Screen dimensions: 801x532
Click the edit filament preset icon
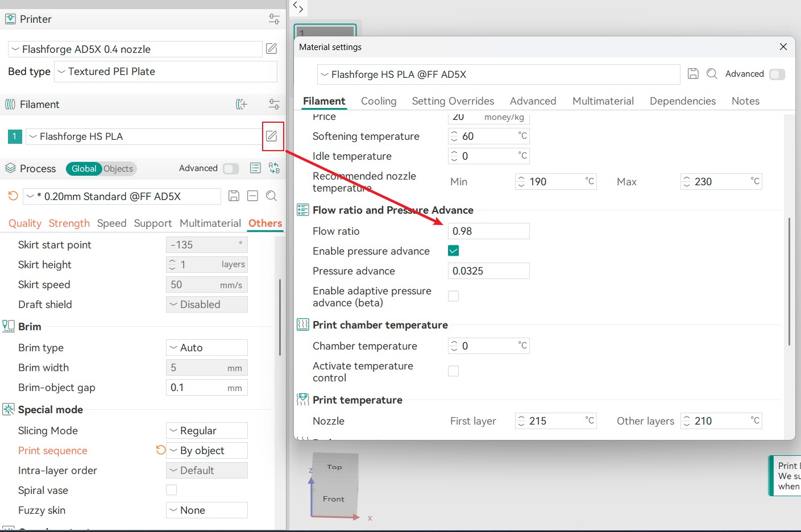[272, 136]
